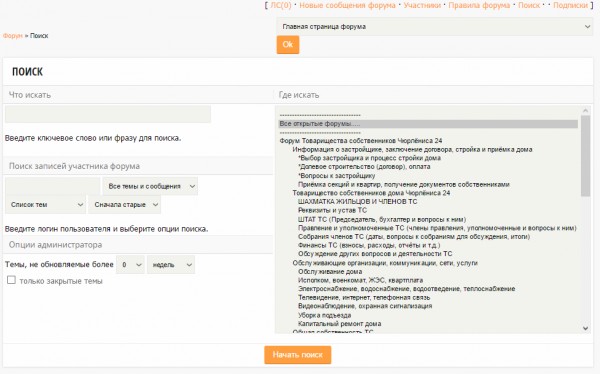The image size is (600, 374).
Task: Click the Поиск link in top navigation
Action: [x=529, y=5]
